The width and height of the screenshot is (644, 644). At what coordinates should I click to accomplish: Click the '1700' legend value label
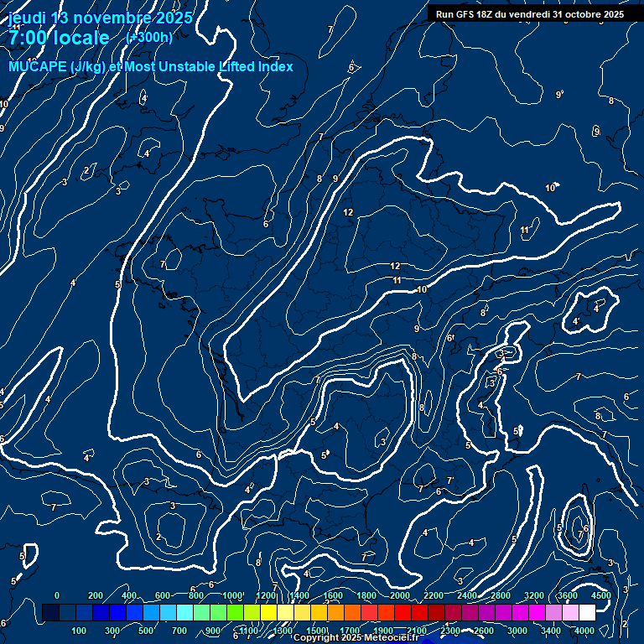pos(350,631)
